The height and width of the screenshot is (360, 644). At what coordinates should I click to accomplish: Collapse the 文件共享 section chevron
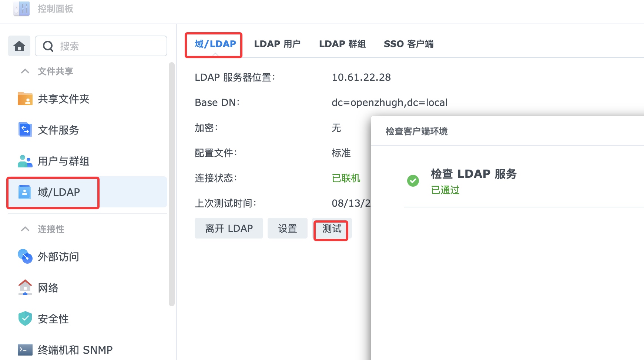coord(25,71)
